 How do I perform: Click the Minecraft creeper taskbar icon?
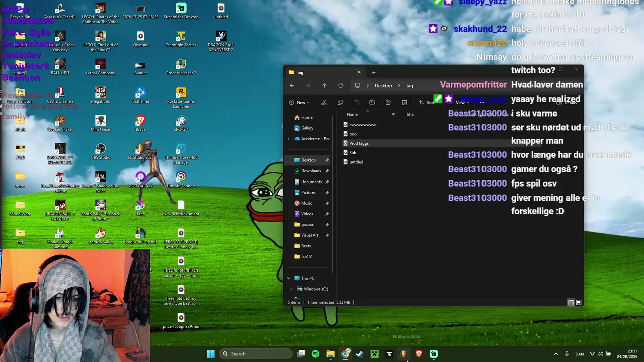(x=374, y=354)
